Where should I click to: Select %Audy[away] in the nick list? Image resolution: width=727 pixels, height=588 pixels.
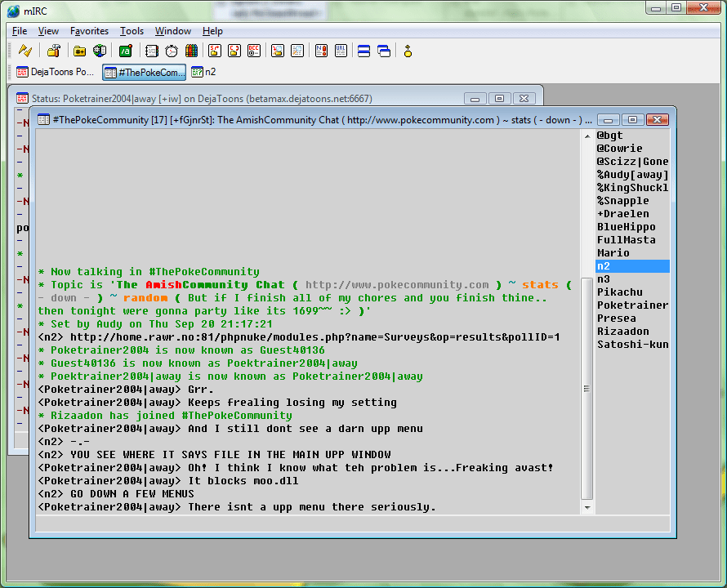point(632,175)
